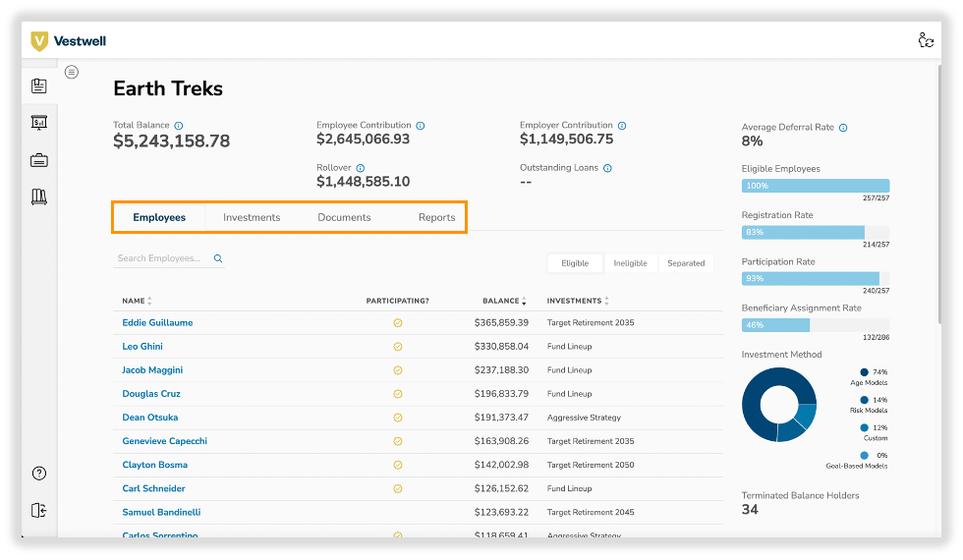Click the page vertical scrollbar

(x=939, y=194)
